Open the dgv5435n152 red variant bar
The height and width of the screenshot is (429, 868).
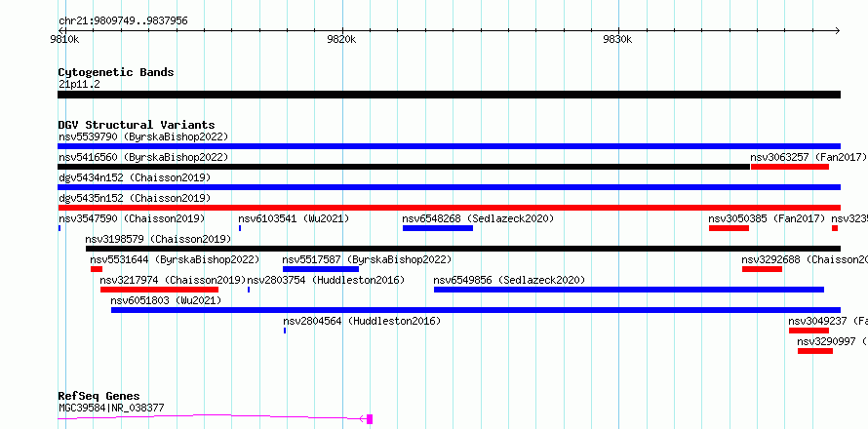[449, 208]
